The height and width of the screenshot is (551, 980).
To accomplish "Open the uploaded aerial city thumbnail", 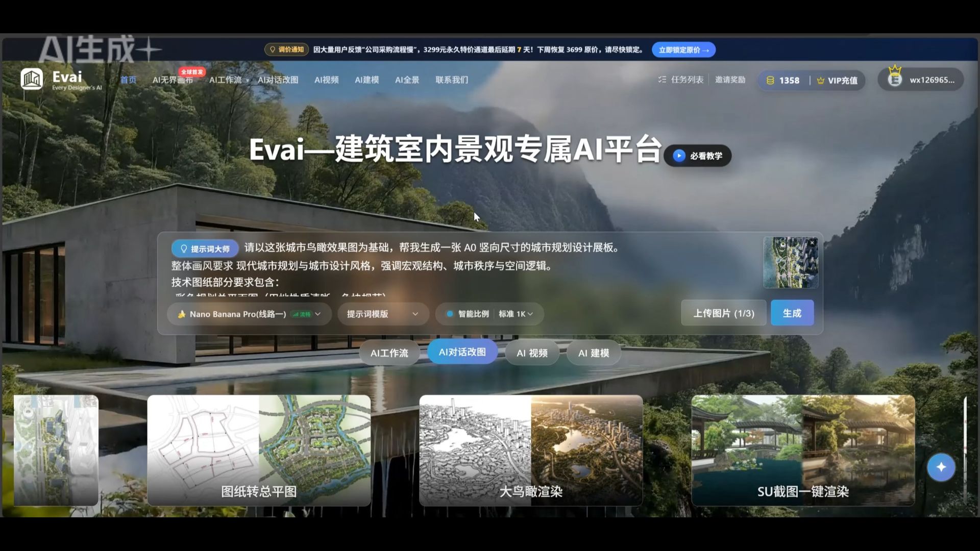I will pyautogui.click(x=790, y=263).
